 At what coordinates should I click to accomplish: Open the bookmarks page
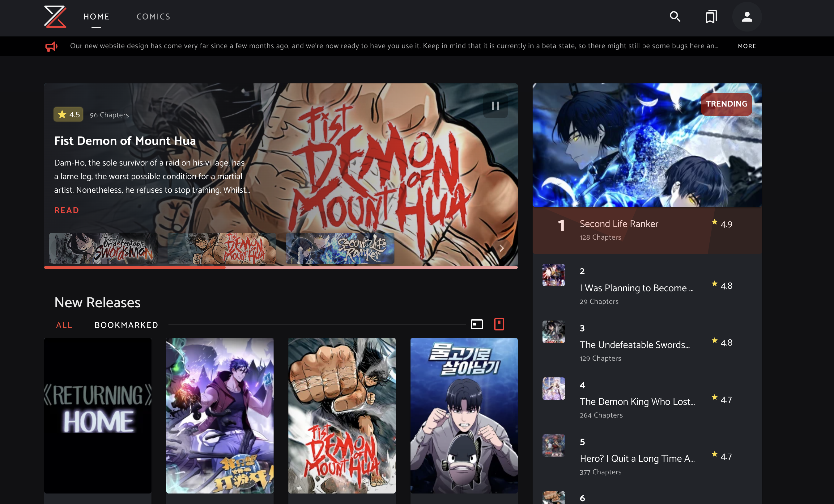click(711, 16)
